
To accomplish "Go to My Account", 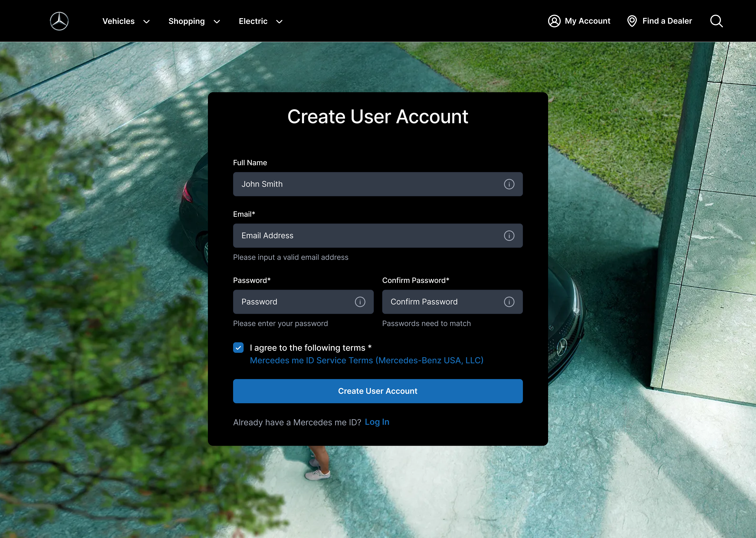I will (587, 21).
